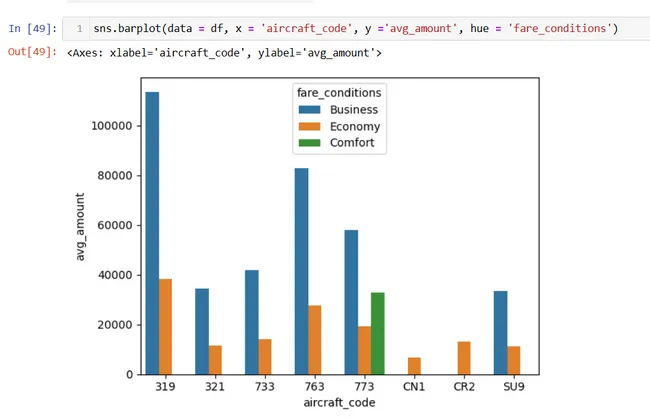Click the 'SU9' x-axis tick label
This screenshot has height=418, width=650.
[x=514, y=386]
